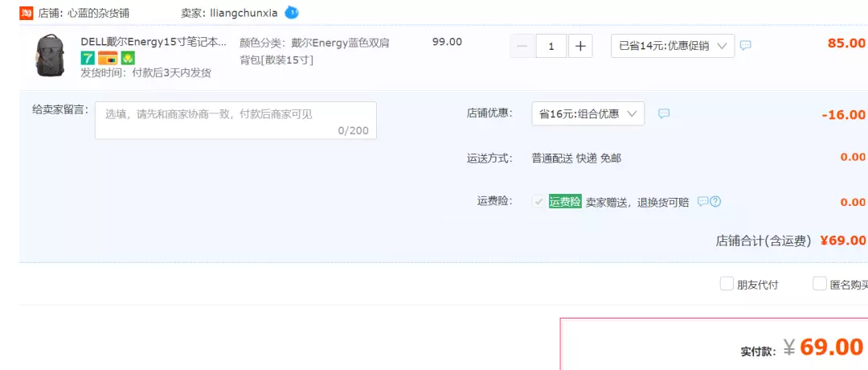The height and width of the screenshot is (370, 868).
Task: Click the comment icon beside 优惠促销 dropdown
Action: [x=746, y=45]
